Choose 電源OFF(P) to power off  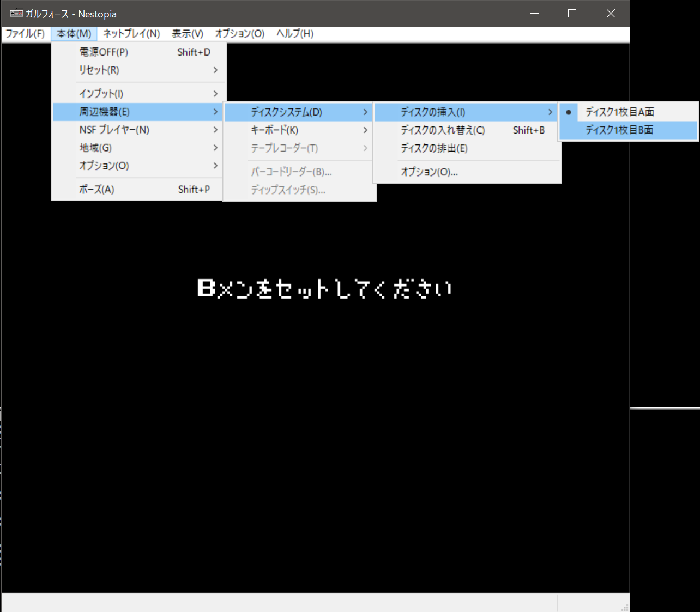137,52
